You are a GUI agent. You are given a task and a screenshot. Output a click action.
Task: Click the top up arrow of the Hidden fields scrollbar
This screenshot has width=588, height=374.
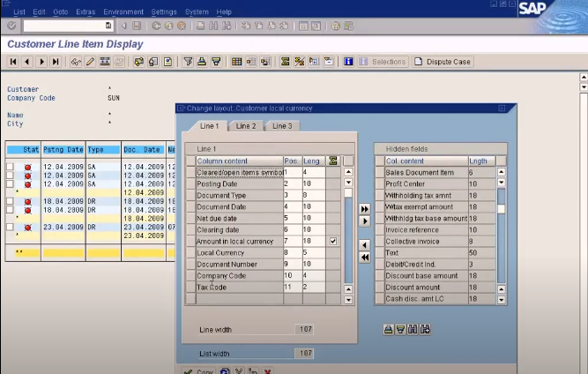(x=502, y=172)
